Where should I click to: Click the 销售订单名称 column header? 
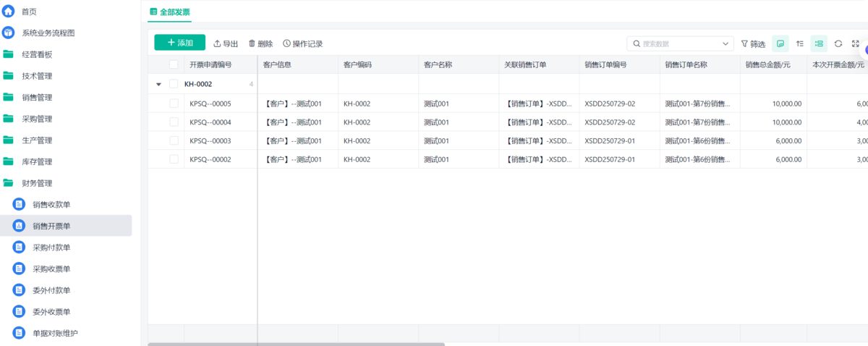tap(686, 64)
